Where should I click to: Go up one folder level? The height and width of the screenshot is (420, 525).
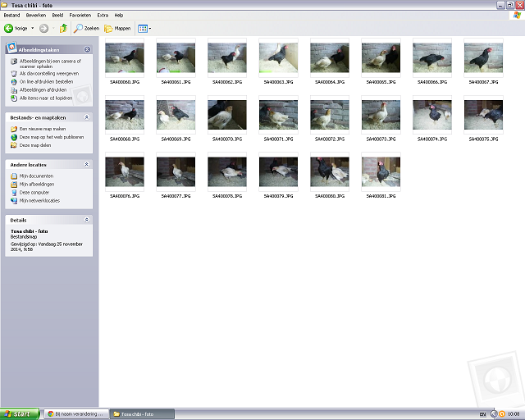pos(63,29)
